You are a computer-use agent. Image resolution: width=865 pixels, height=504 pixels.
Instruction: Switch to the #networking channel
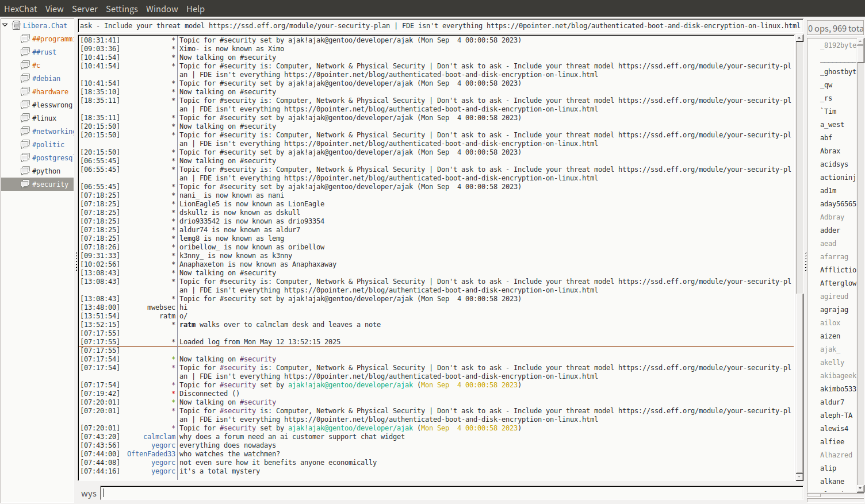click(52, 131)
